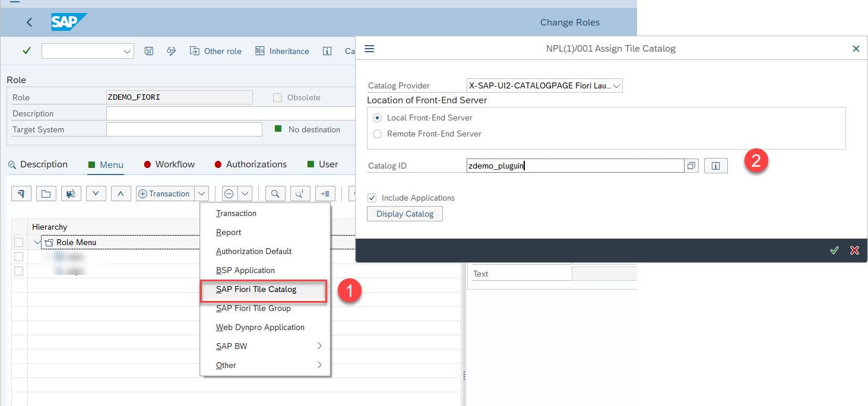Create a folder with the folder icon
Viewport: 868px width, 406px height.
(x=46, y=194)
